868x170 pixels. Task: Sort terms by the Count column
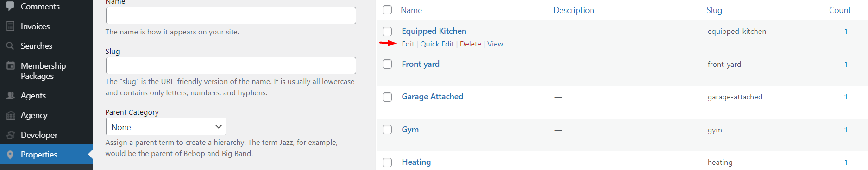pyautogui.click(x=840, y=10)
